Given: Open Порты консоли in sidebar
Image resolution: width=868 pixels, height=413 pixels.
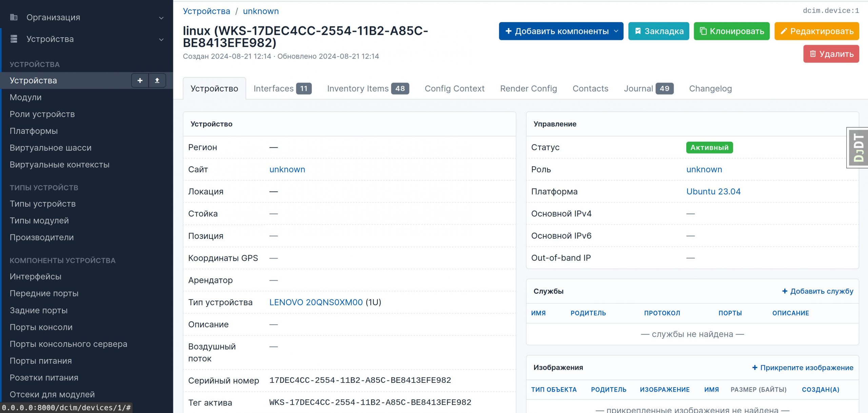Looking at the screenshot, I should (x=41, y=327).
